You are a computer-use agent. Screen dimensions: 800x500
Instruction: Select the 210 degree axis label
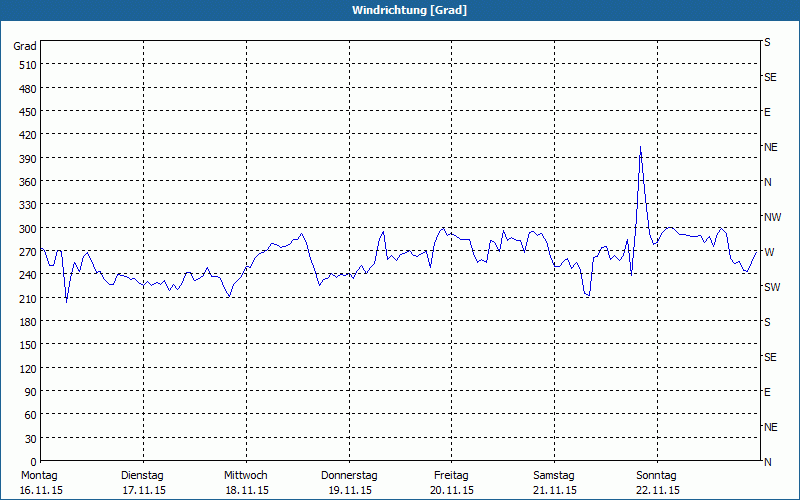click(28, 298)
